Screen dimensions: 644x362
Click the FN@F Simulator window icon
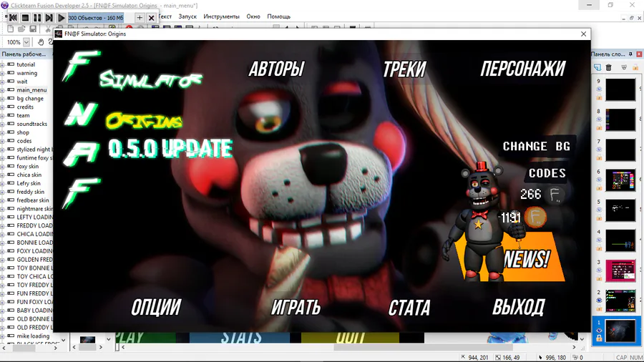point(59,34)
